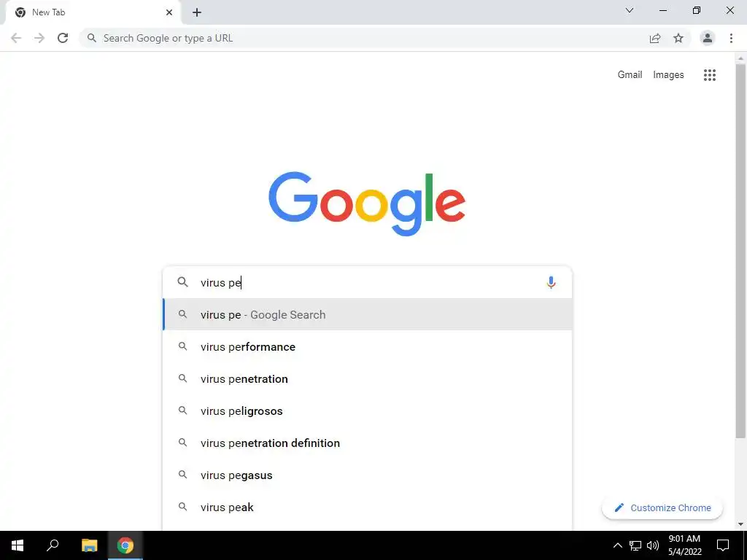Image resolution: width=747 pixels, height=560 pixels.
Task: Show hidden system tray icons
Action: point(617,545)
